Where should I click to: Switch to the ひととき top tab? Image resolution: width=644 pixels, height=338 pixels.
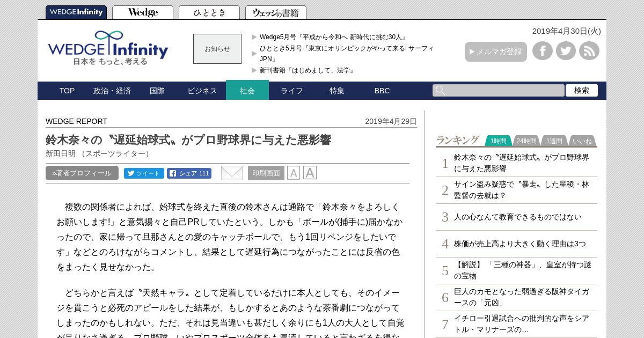click(209, 12)
